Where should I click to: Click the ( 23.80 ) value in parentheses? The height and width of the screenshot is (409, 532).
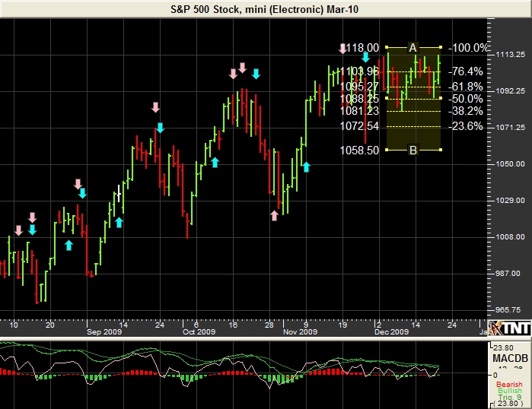(x=508, y=403)
